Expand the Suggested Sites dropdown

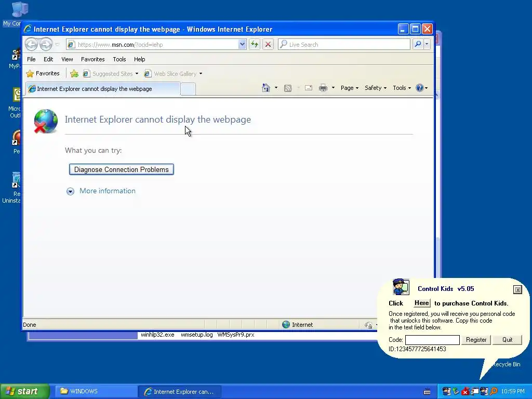(137, 74)
